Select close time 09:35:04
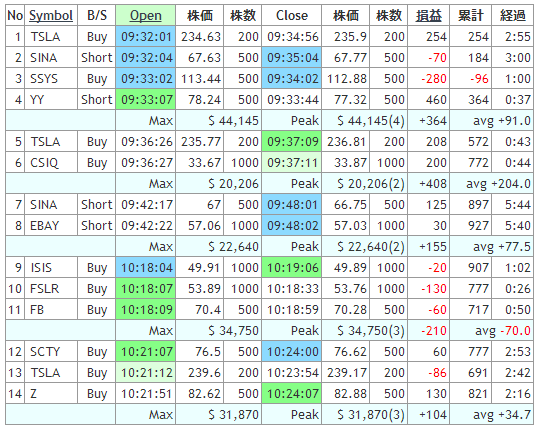 pyautogui.click(x=292, y=58)
